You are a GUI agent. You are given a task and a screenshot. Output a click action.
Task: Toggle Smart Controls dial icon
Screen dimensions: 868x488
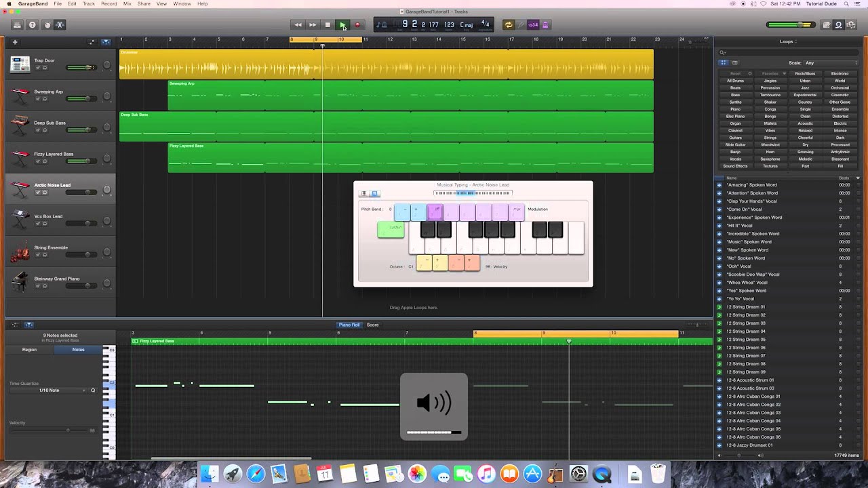pos(47,25)
